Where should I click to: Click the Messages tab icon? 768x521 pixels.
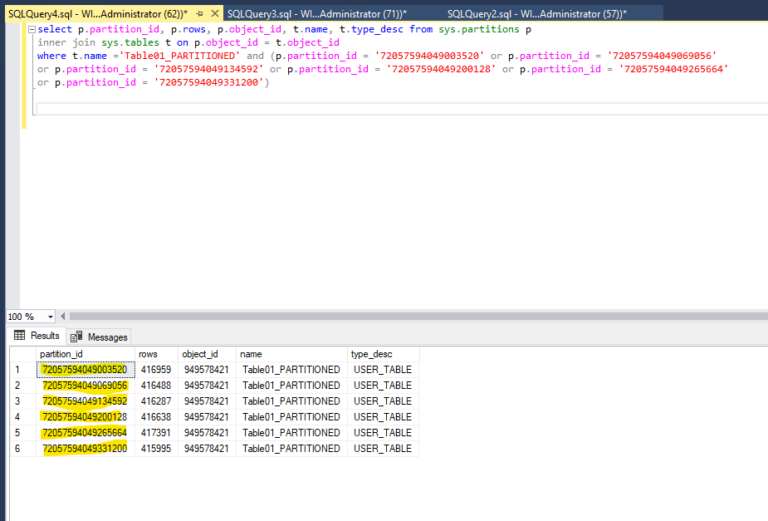[x=77, y=337]
